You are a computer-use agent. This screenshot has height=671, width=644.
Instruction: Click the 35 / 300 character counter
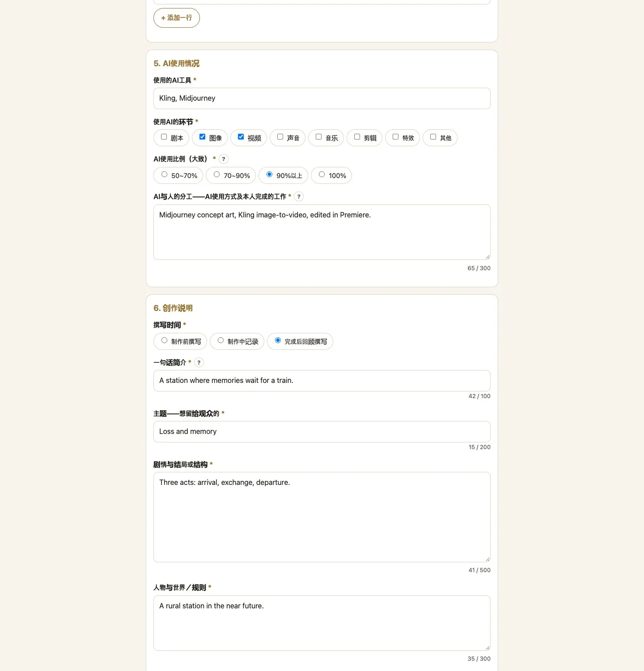pyautogui.click(x=479, y=659)
